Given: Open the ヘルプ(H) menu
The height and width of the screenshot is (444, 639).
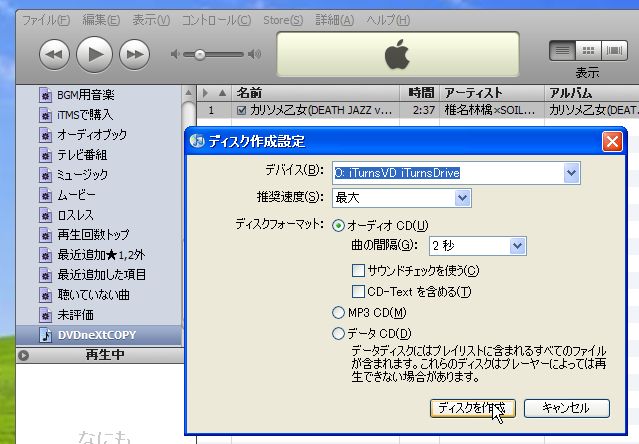Looking at the screenshot, I should point(388,20).
